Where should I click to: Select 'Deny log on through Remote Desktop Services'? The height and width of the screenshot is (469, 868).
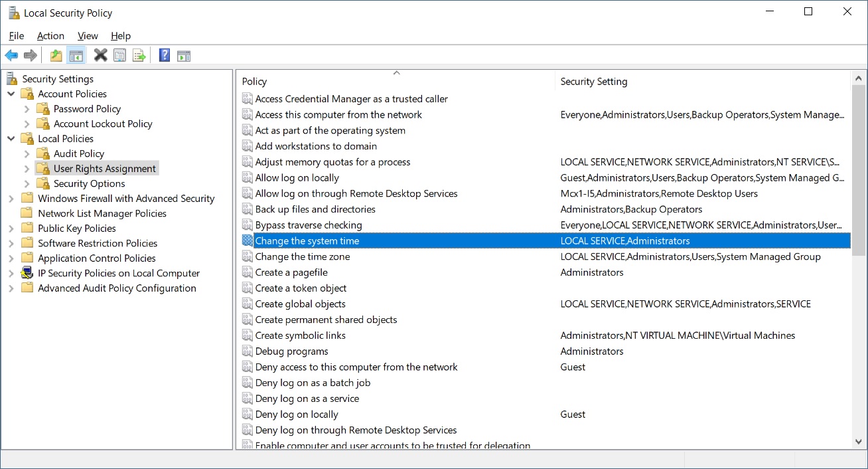coord(356,430)
